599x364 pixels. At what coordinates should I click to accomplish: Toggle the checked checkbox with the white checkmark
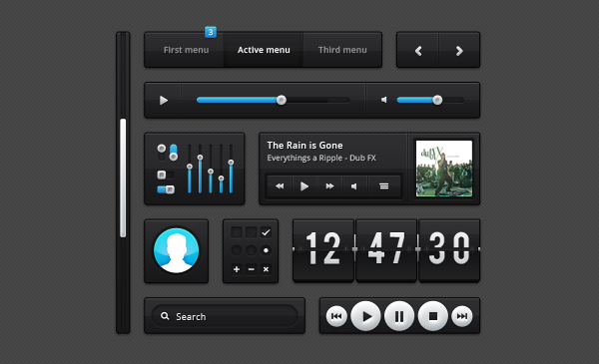[266, 232]
